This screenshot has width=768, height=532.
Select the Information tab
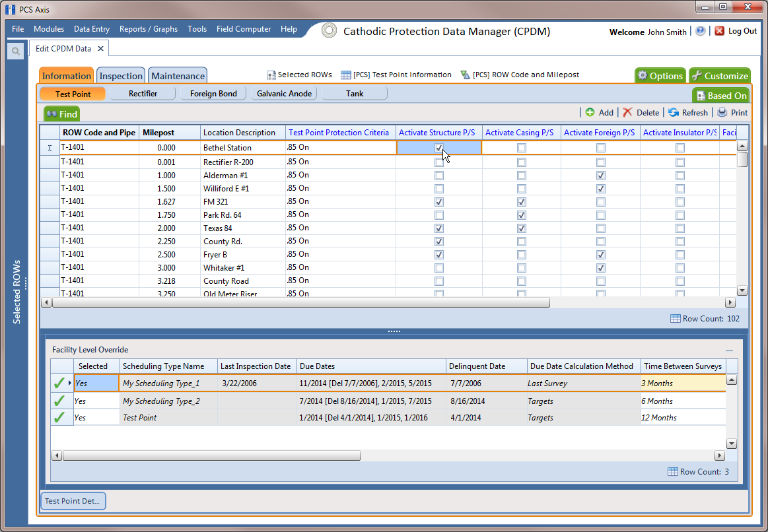click(x=66, y=76)
